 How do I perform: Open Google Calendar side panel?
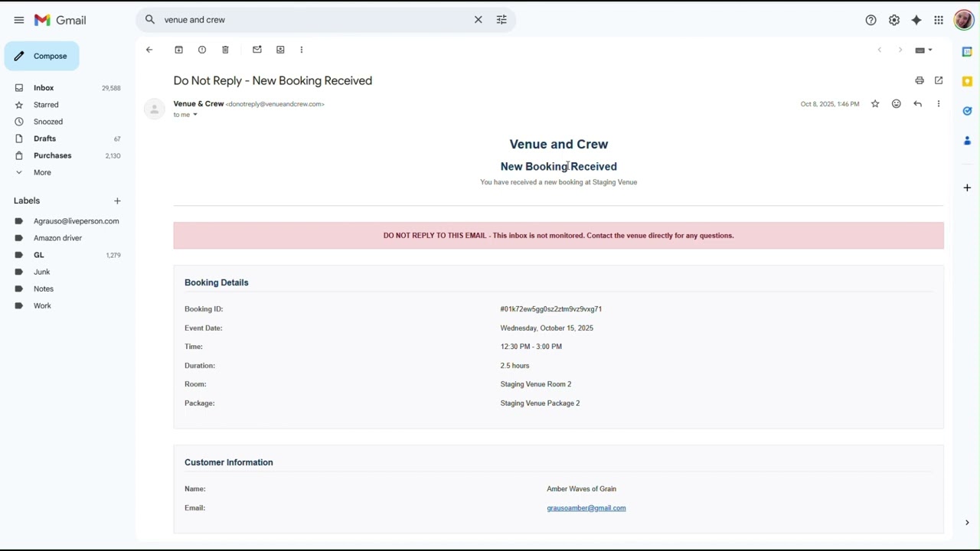(x=967, y=51)
